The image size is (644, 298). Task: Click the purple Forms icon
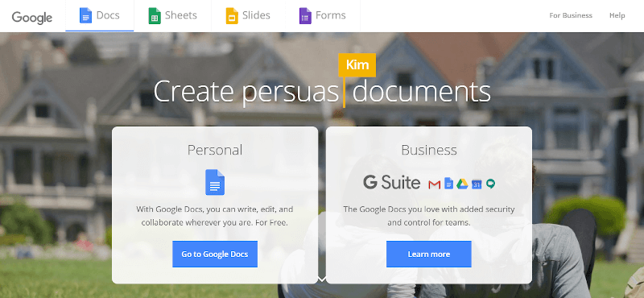point(305,16)
